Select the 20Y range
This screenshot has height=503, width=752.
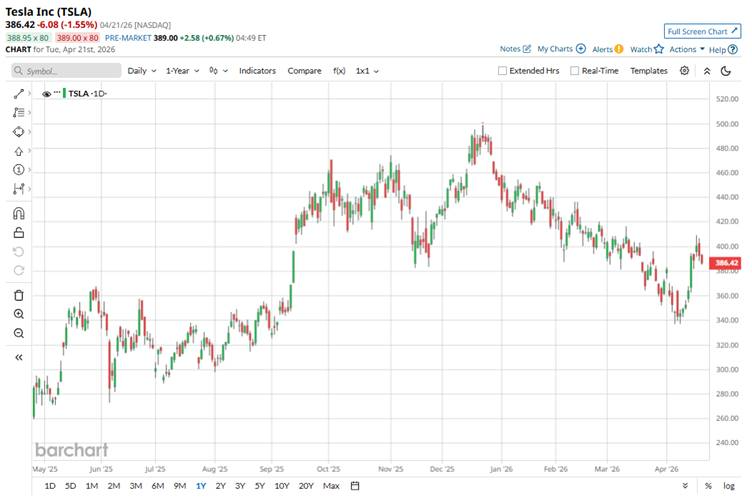pyautogui.click(x=306, y=486)
